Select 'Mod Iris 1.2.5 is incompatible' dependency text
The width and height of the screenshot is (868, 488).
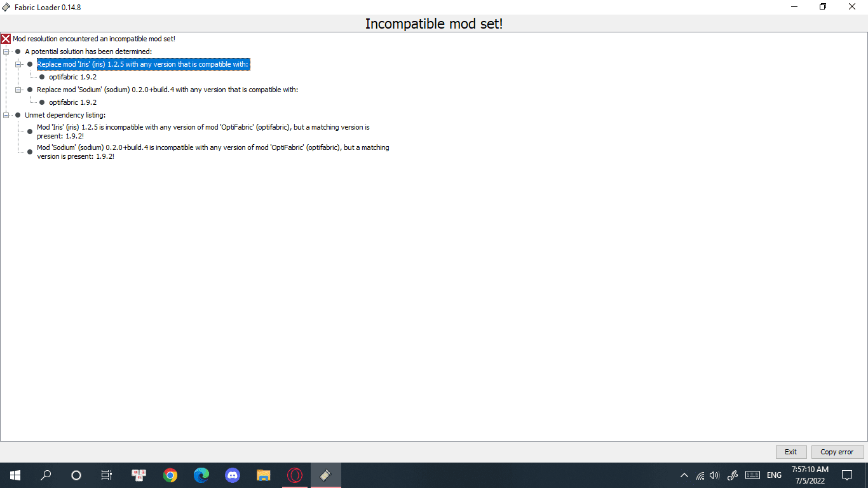click(x=203, y=132)
